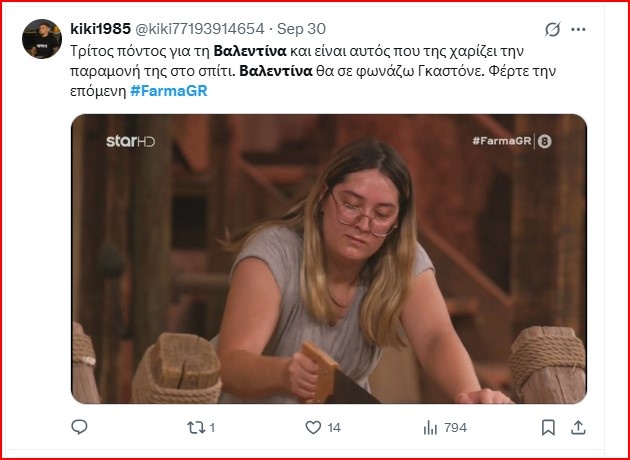Bookmark this tweet

pyautogui.click(x=548, y=427)
